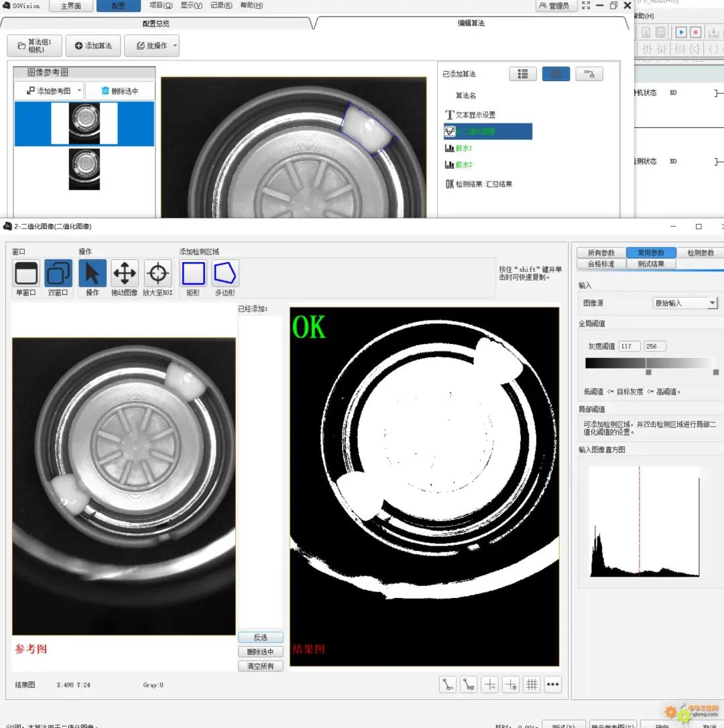Select 文本显示设置 algorithm row

(x=471, y=115)
